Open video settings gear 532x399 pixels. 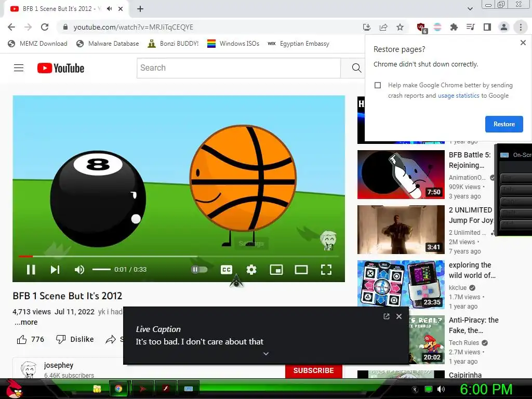(x=251, y=270)
